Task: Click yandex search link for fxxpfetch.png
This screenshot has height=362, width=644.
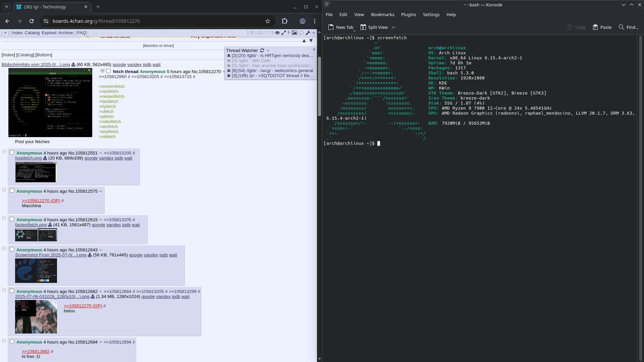Action: [106, 158]
